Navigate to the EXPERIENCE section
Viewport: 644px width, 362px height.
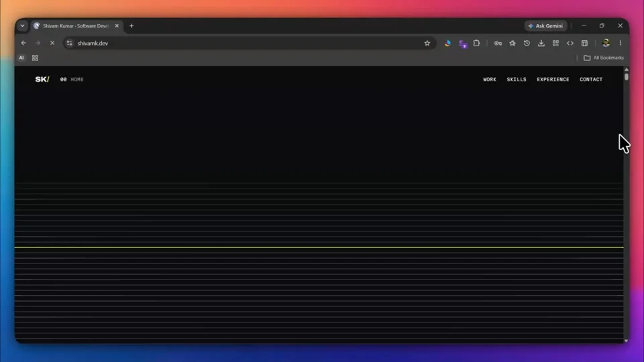pos(553,79)
